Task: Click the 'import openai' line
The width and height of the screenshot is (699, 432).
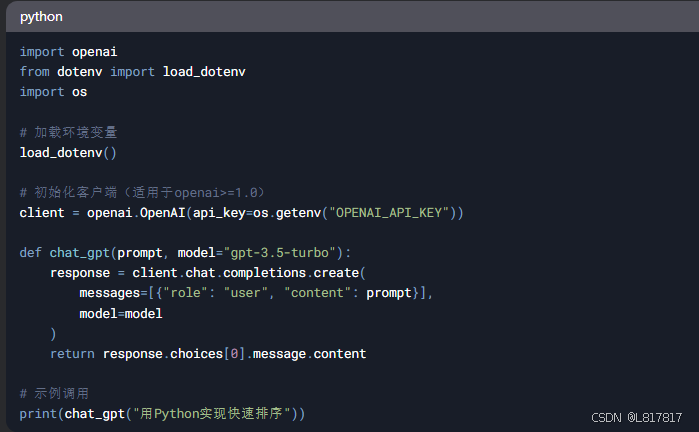Action: point(68,52)
